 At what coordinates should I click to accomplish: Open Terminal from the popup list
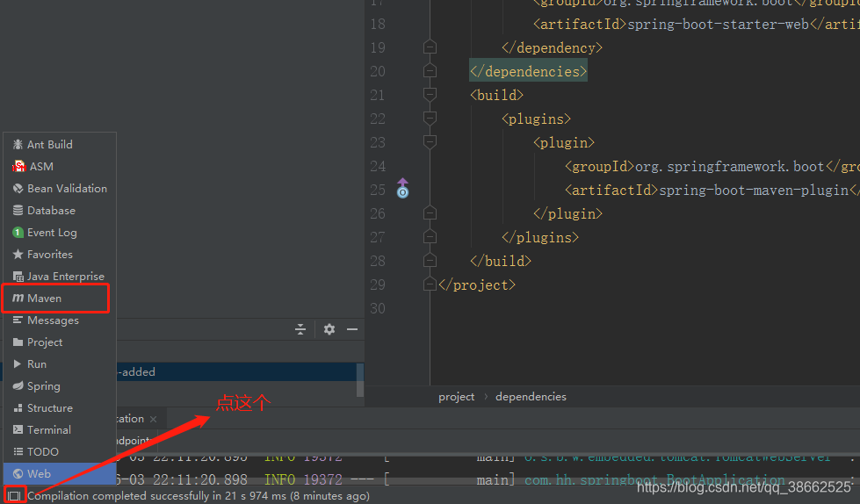(x=59, y=429)
